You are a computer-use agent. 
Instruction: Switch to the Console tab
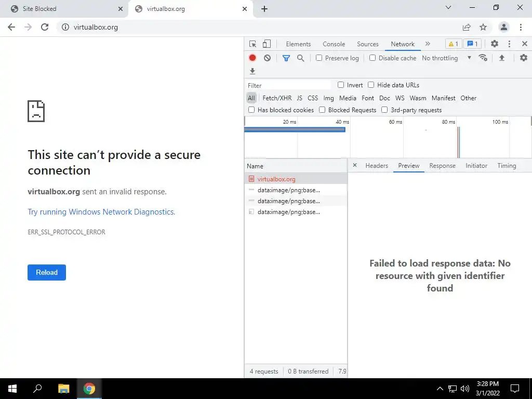click(x=334, y=44)
